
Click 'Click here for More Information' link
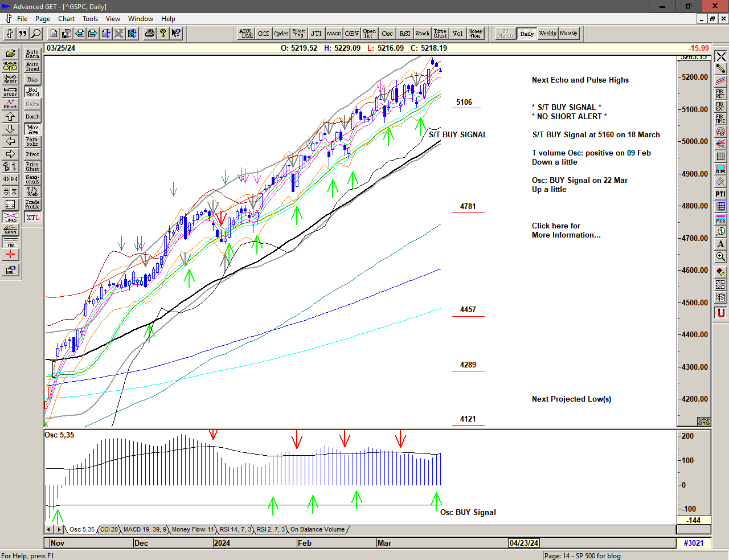pos(566,230)
